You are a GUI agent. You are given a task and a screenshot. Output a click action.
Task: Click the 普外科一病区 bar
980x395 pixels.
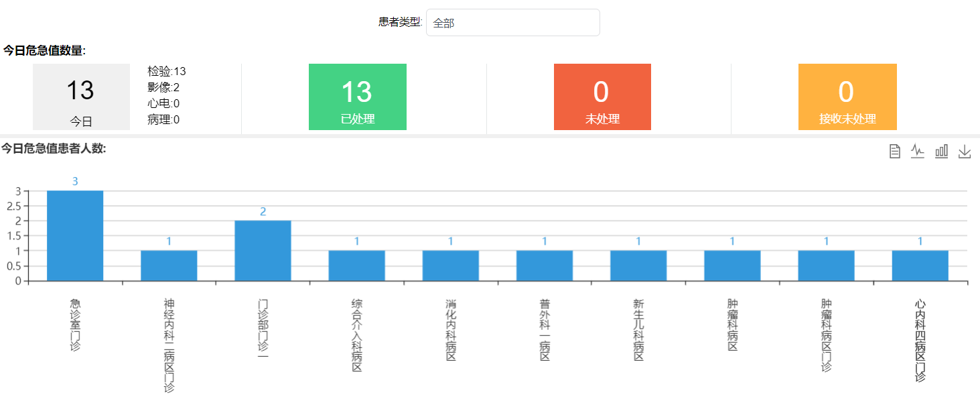(545, 266)
